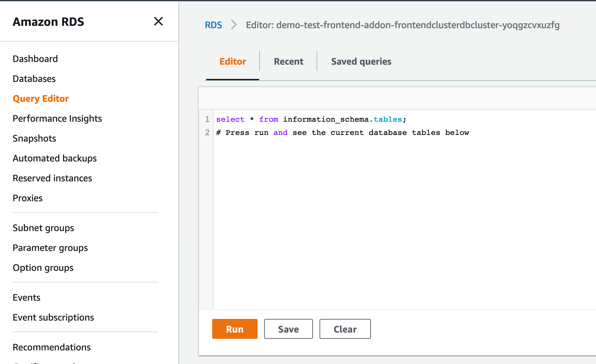The height and width of the screenshot is (364, 596).
Task: Click line number 1 in gutter
Action: [207, 119]
